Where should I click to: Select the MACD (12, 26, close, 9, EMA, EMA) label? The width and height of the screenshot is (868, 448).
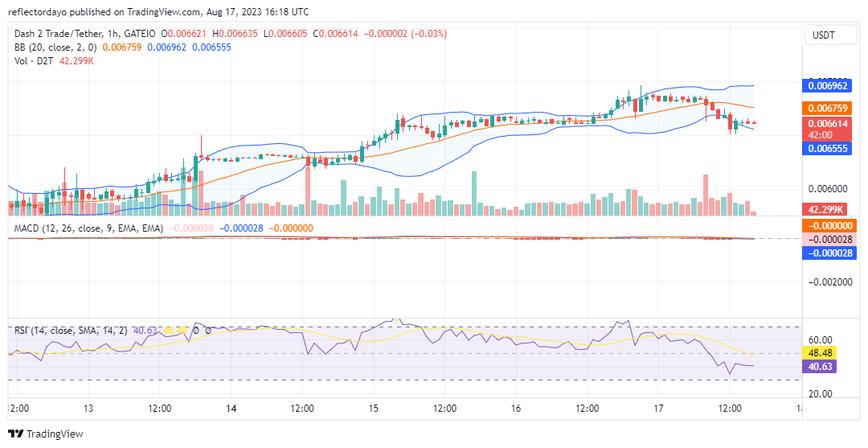tap(88, 228)
